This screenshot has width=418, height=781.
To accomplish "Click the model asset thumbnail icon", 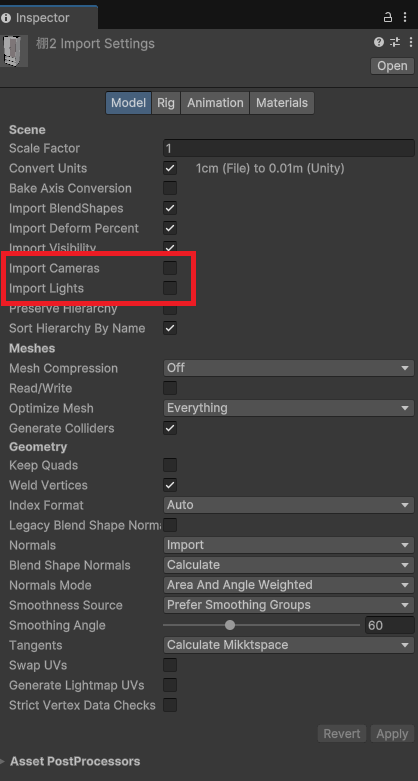I will tap(14, 51).
